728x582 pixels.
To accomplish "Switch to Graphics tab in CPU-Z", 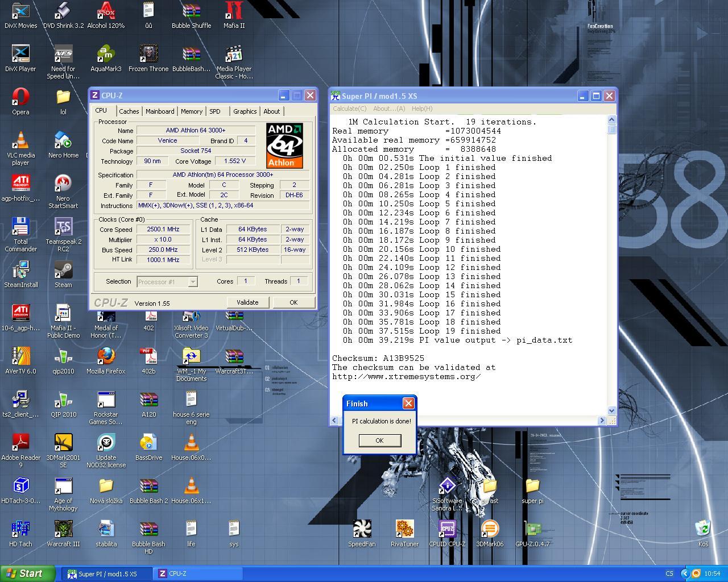I will [x=245, y=111].
